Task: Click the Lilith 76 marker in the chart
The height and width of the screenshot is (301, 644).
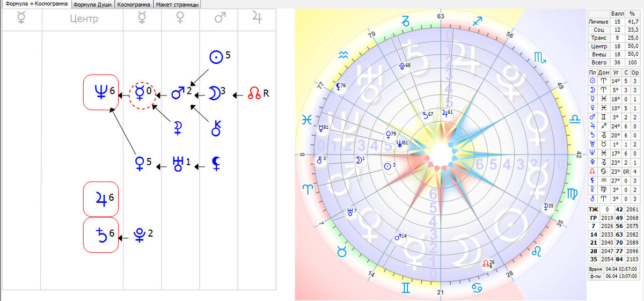Action: 339,86
